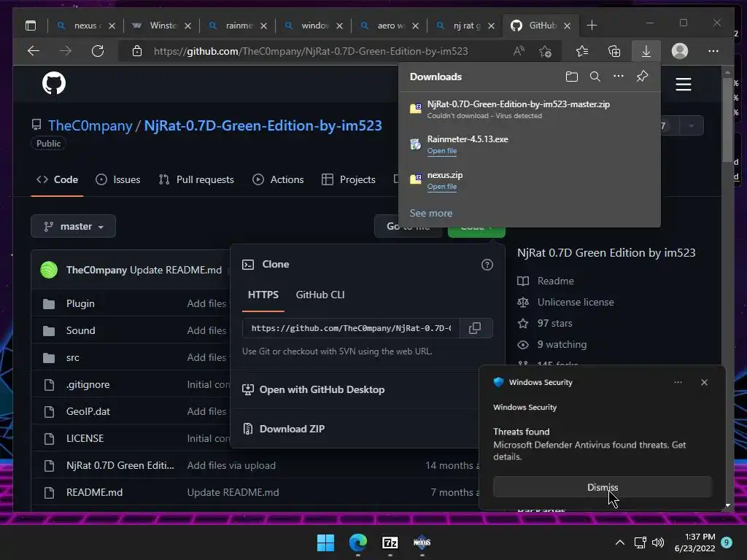747x560 pixels.
Task: Open the README.md file
Action: click(94, 492)
